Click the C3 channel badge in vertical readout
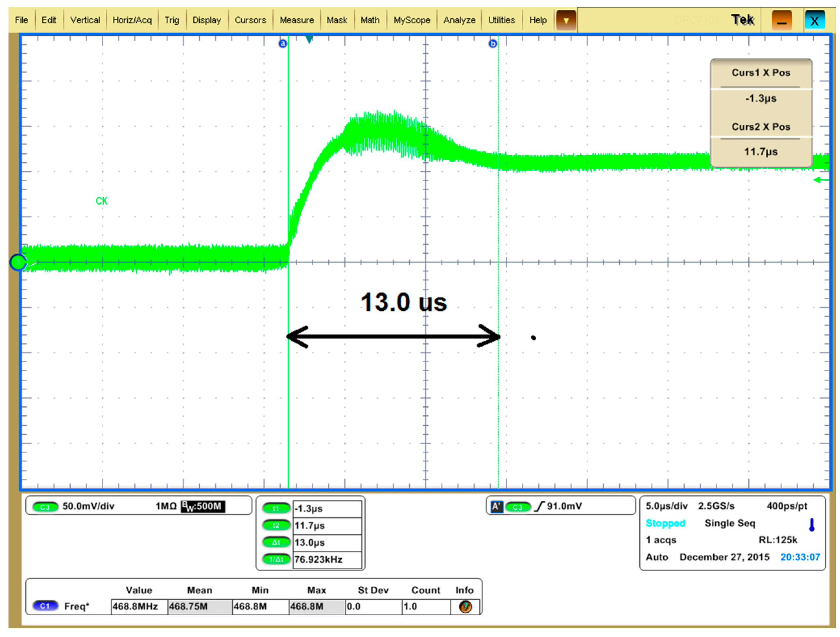 tap(45, 507)
